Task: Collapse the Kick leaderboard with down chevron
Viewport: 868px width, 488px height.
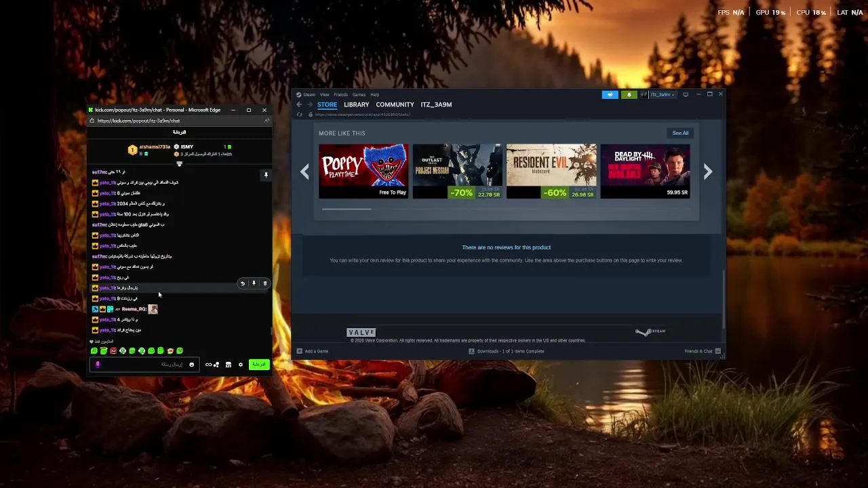Action: (179, 164)
